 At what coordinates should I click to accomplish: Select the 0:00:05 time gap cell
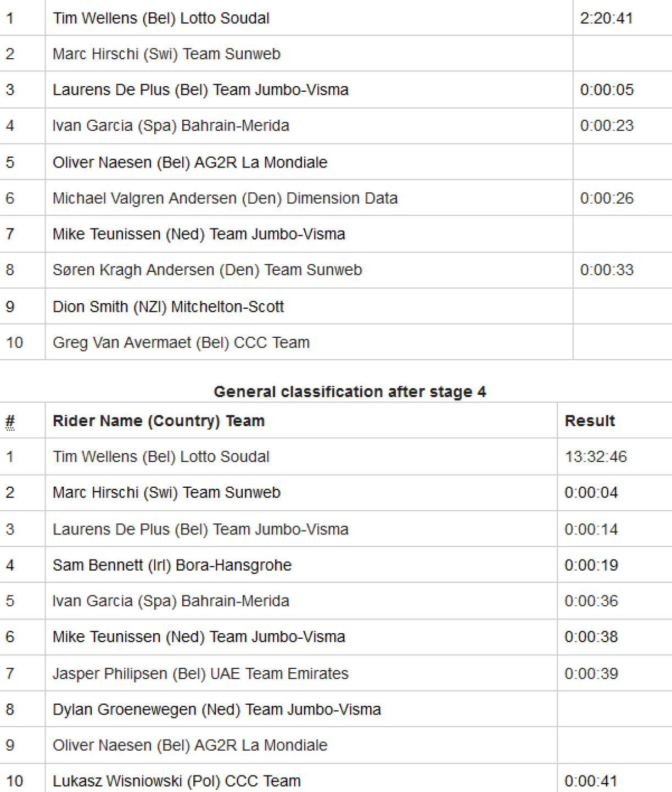(607, 90)
